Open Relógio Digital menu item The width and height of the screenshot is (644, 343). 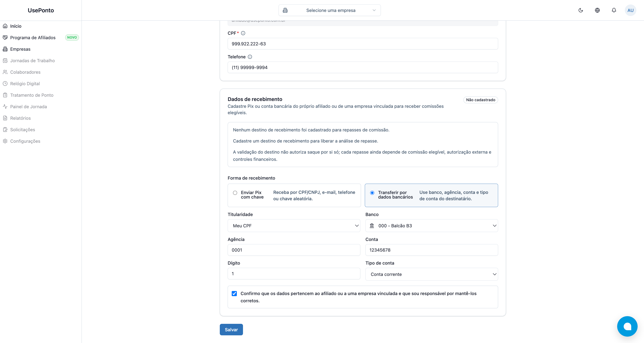tap(41, 84)
